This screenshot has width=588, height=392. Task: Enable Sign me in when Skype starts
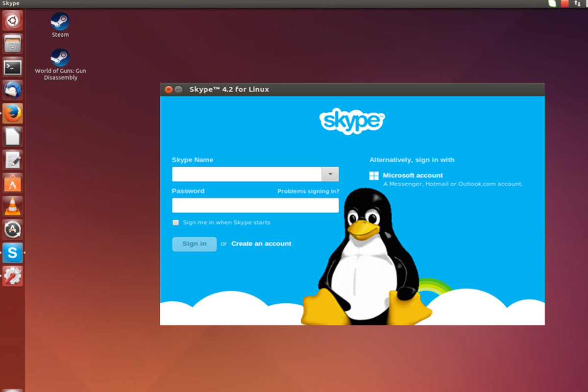175,222
